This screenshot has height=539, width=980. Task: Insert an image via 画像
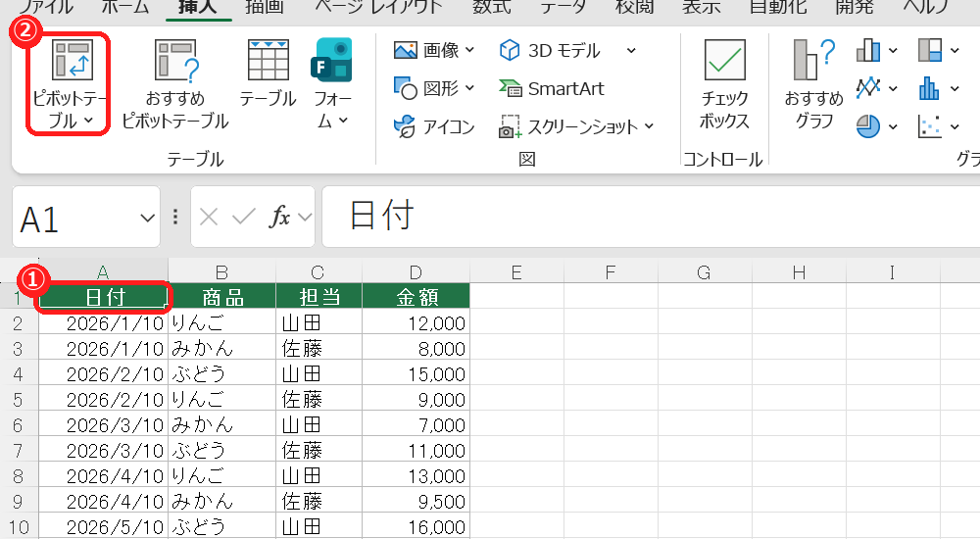click(434, 50)
